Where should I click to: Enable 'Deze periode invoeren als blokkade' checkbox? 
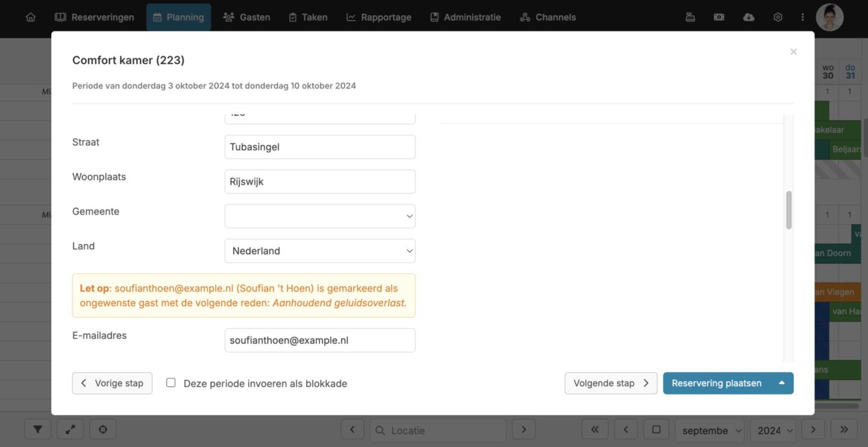pyautogui.click(x=171, y=383)
